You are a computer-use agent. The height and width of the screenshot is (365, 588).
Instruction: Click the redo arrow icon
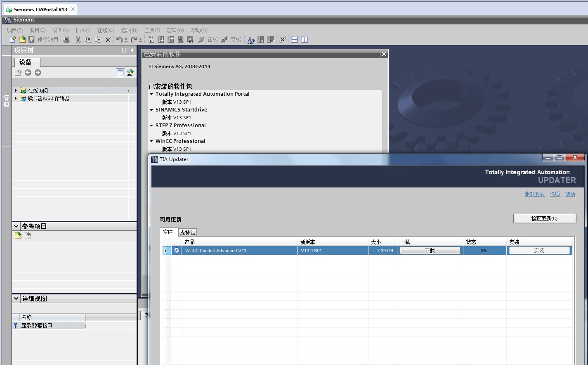click(134, 40)
